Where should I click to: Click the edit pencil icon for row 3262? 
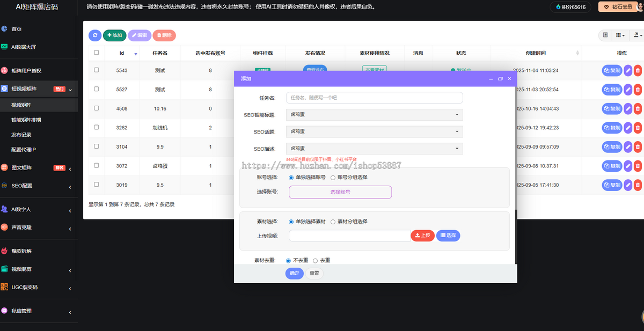(628, 128)
